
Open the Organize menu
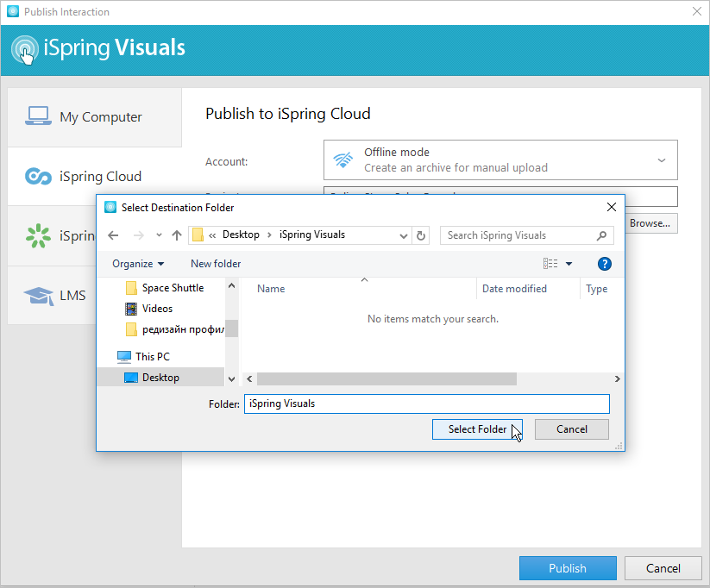(x=138, y=264)
